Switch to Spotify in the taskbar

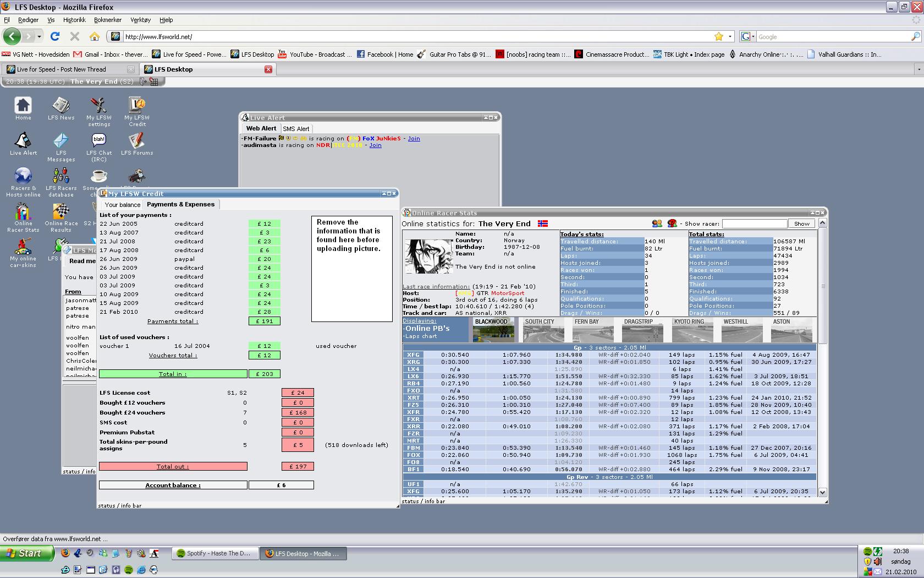[x=216, y=553]
